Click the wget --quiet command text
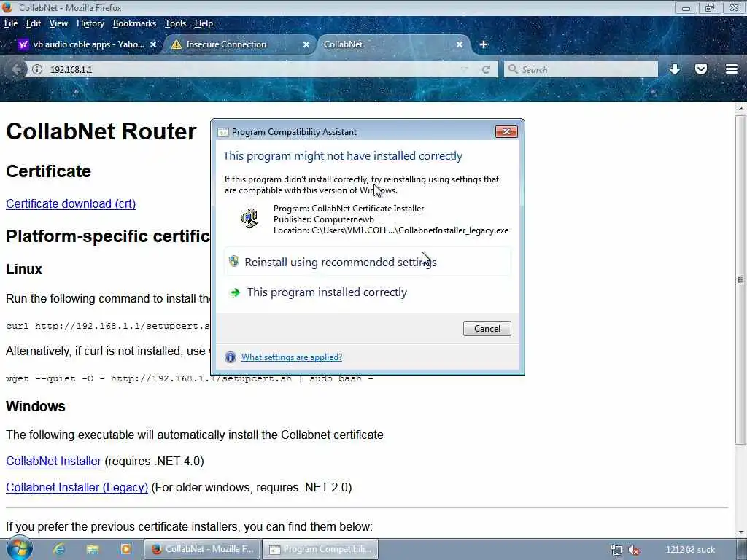This screenshot has height=560, width=747. pos(190,378)
